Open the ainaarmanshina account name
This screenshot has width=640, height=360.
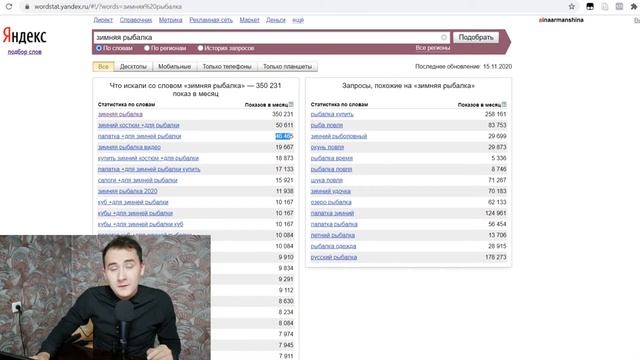[561, 20]
